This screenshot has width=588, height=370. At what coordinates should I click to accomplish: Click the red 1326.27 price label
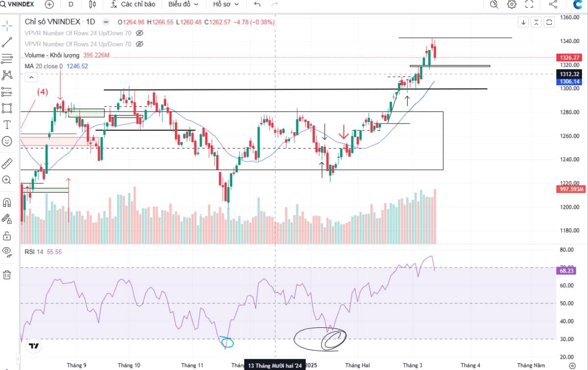[x=569, y=57]
